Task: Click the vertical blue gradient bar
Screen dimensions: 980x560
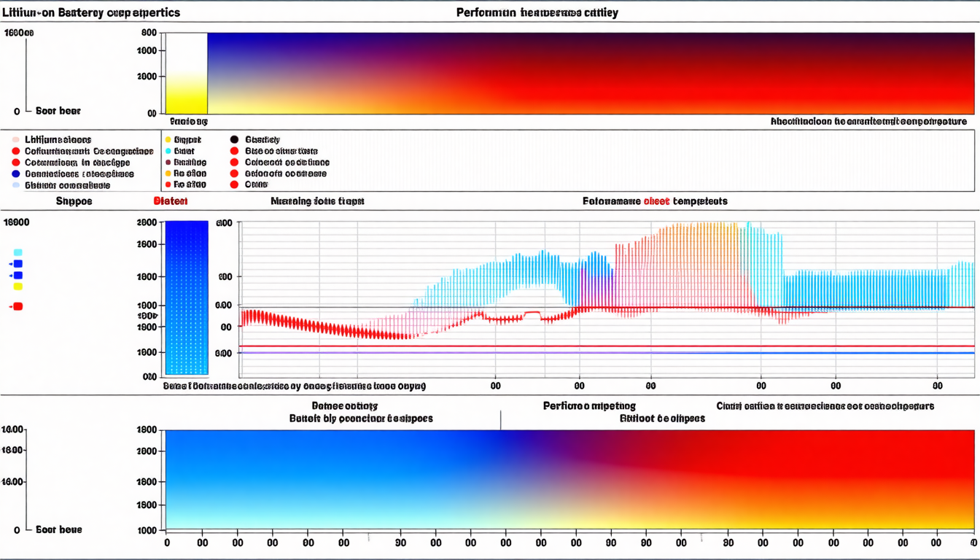Action: [x=187, y=298]
